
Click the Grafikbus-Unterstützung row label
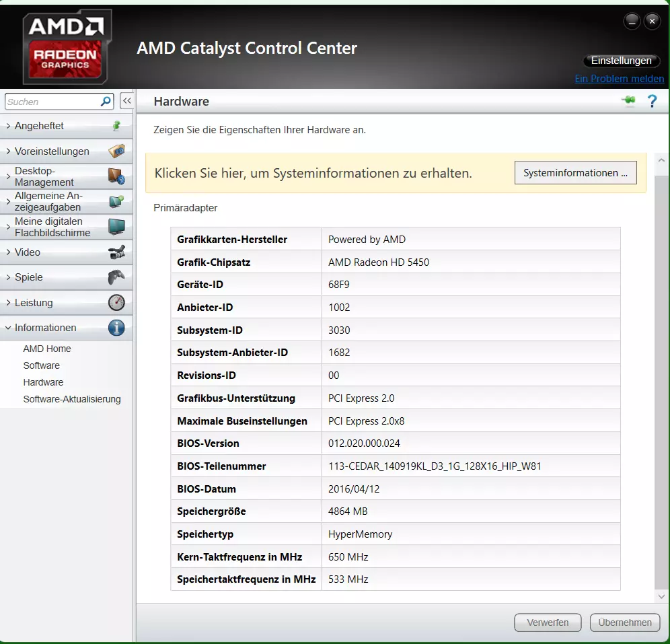click(236, 398)
